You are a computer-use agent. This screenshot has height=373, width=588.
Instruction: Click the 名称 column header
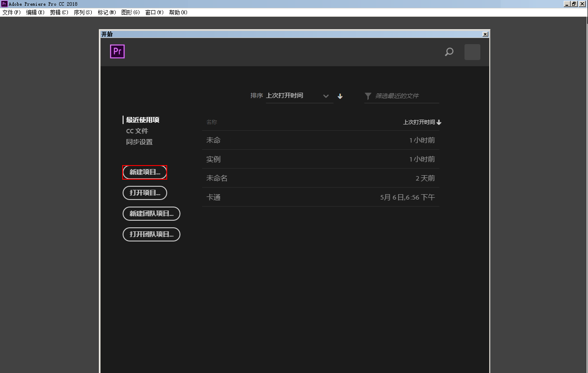(212, 122)
